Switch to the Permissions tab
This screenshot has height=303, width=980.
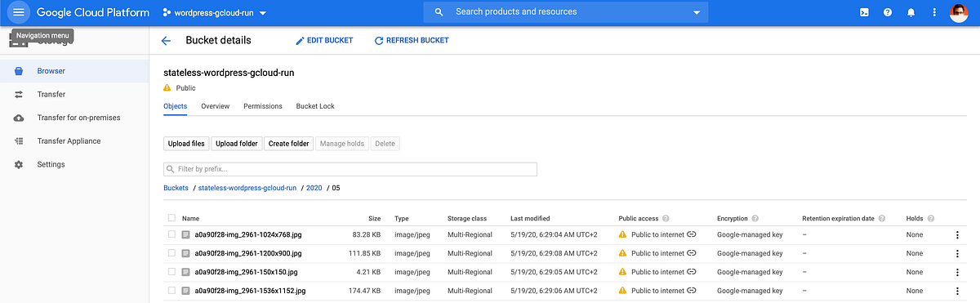(263, 106)
